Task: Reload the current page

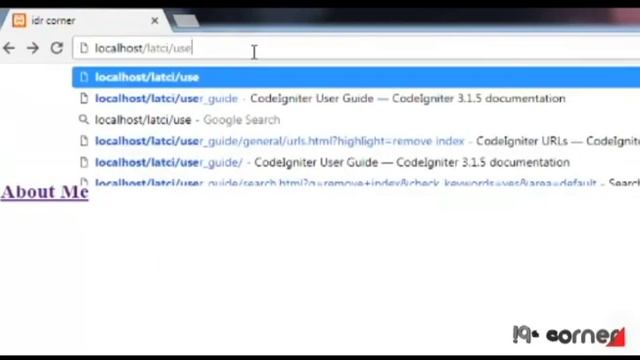Action: pos(57,48)
